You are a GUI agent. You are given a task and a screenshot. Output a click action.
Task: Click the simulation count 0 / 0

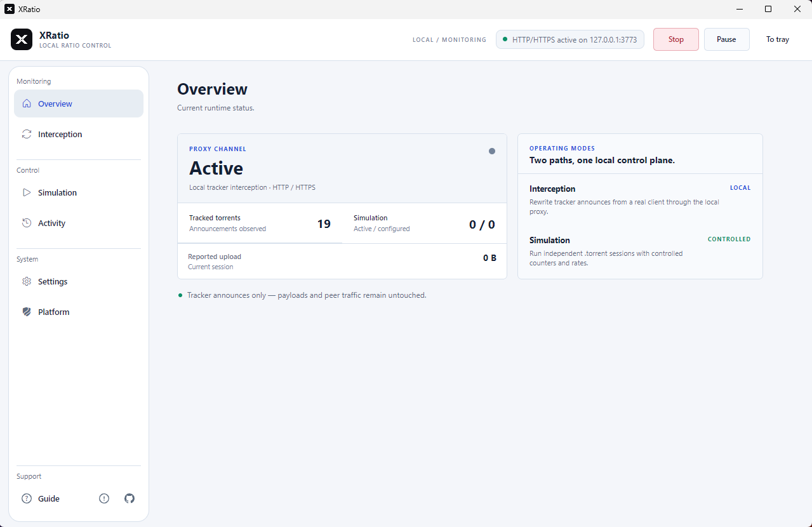coord(482,224)
